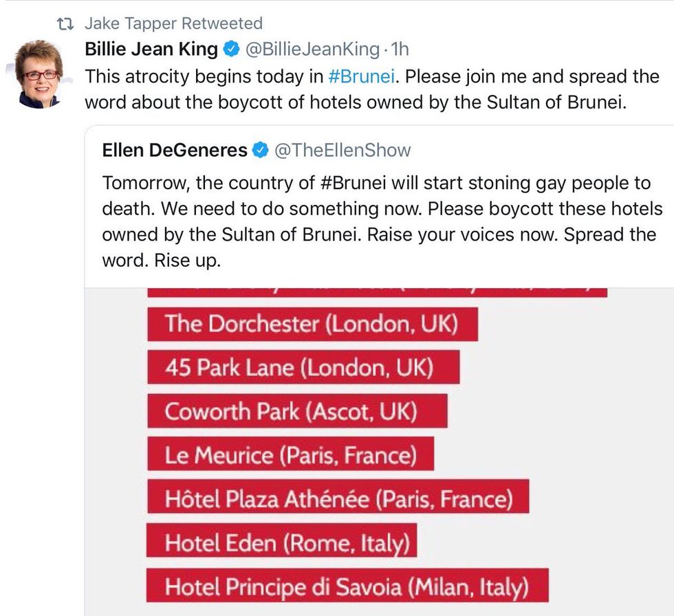
Task: Click the @TheEllenShow handle
Action: click(343, 151)
